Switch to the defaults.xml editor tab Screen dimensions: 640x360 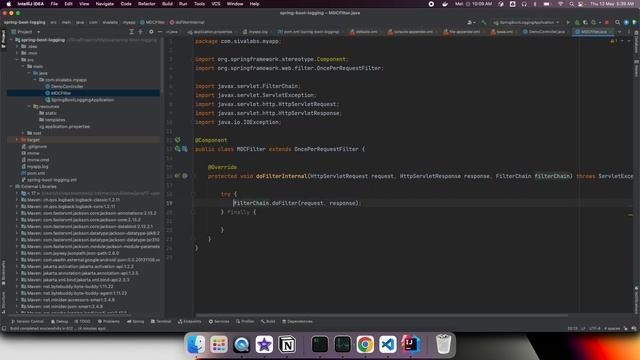pos(364,31)
